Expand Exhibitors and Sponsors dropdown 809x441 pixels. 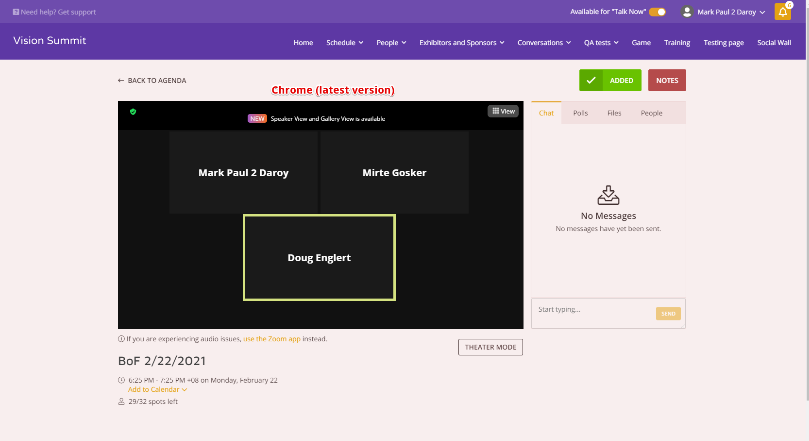pos(462,42)
